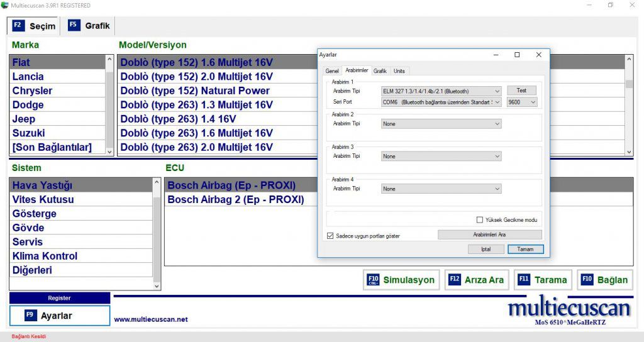Click the Simulasyon button
Viewport: 644px width, 342px height.
tap(401, 280)
